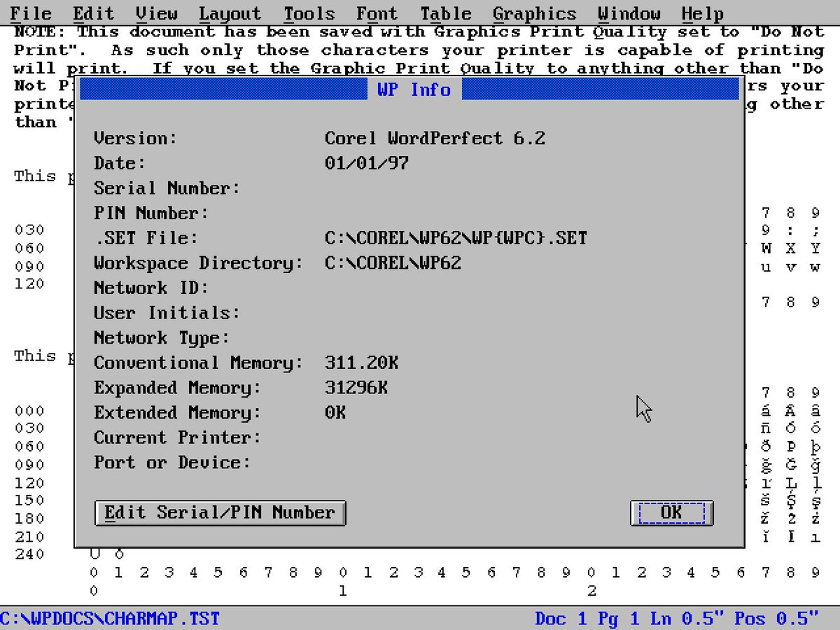Click the Corel WordPerfect 6.2 version text
Image resolution: width=840 pixels, height=630 pixels.
[435, 138]
